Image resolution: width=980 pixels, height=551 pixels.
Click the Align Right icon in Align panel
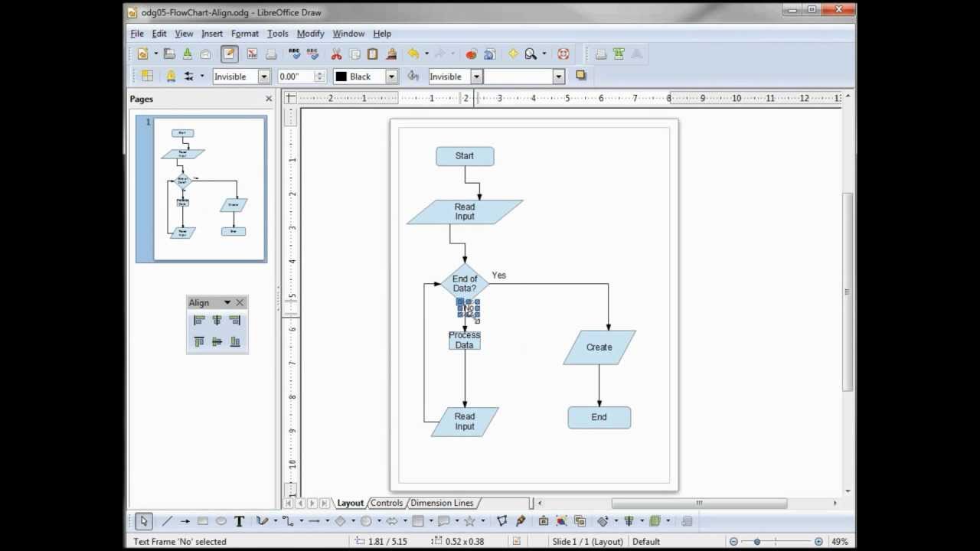coord(235,321)
